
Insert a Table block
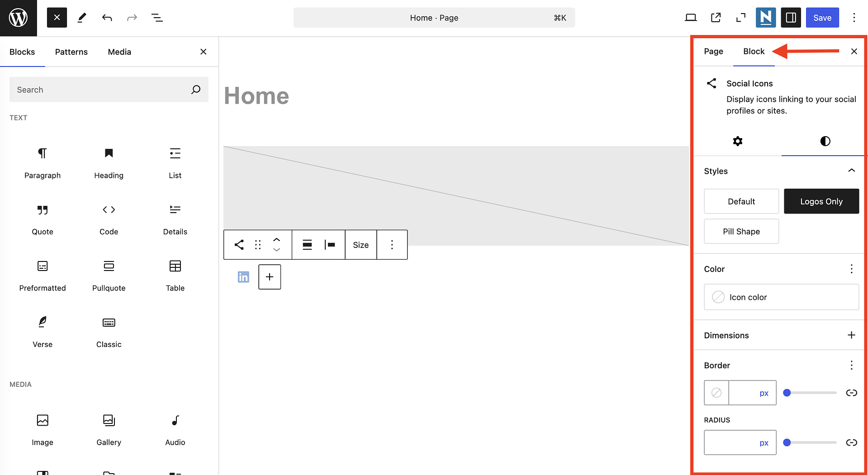175,276
